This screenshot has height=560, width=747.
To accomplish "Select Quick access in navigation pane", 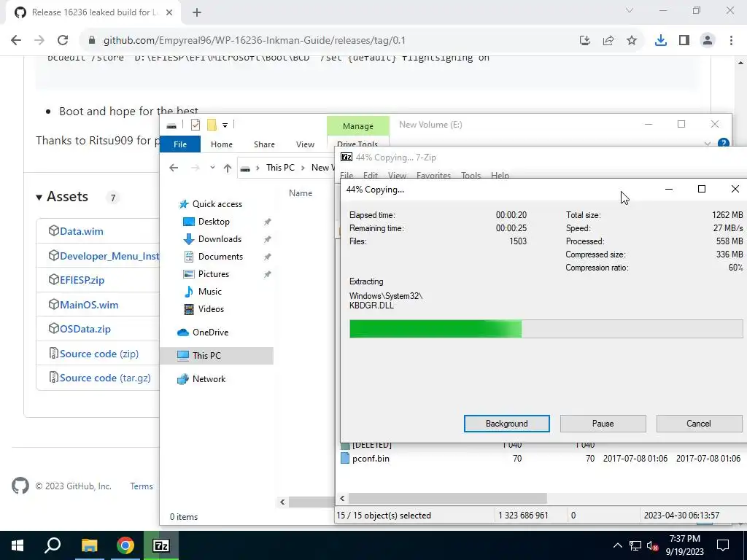I will click(210, 204).
